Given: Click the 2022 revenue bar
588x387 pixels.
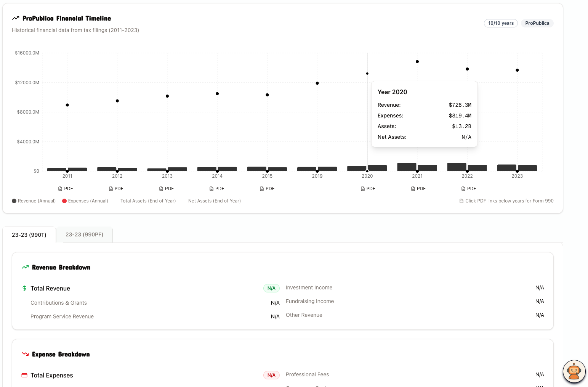Looking at the screenshot, I should click(457, 167).
